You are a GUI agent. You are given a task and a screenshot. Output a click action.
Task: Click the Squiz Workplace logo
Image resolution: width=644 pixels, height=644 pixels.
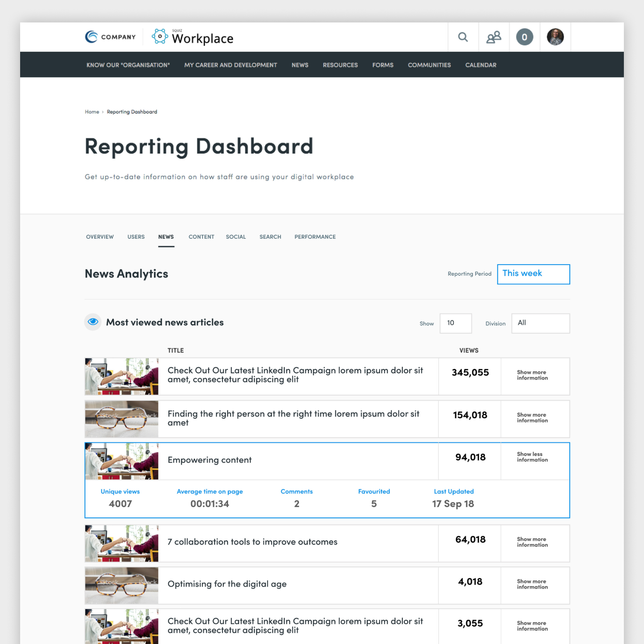(193, 37)
